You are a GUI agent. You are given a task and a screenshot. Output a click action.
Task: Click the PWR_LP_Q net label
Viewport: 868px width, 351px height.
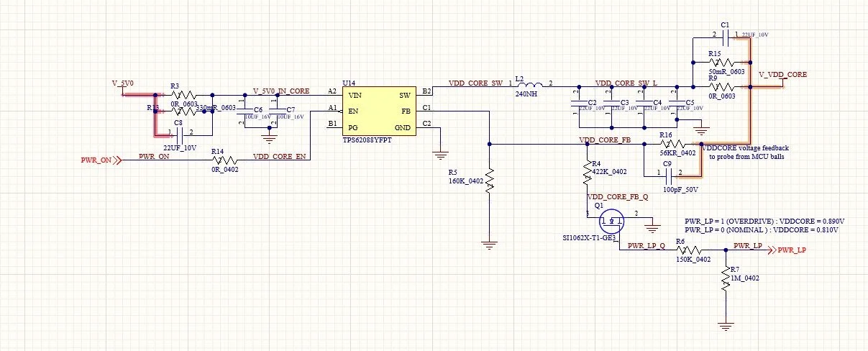point(647,246)
